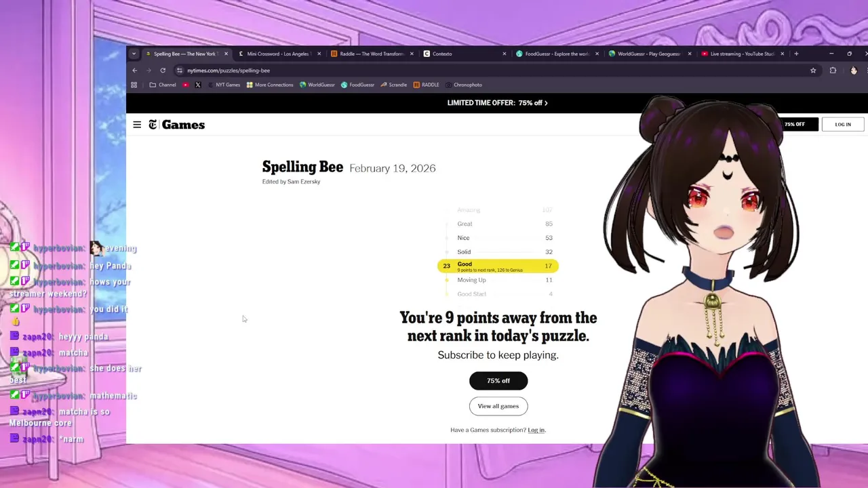Click the LIMITED TIME OFFER banner link
Image resolution: width=868 pixels, height=488 pixels.
(x=497, y=103)
